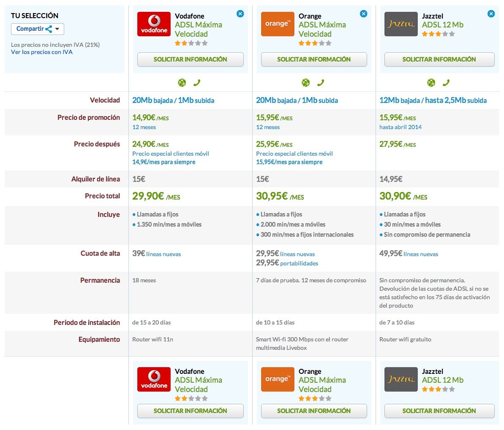Open Orange ADSL Máxima Velocidad title at top
The width and height of the screenshot is (504, 430).
[x=322, y=29]
